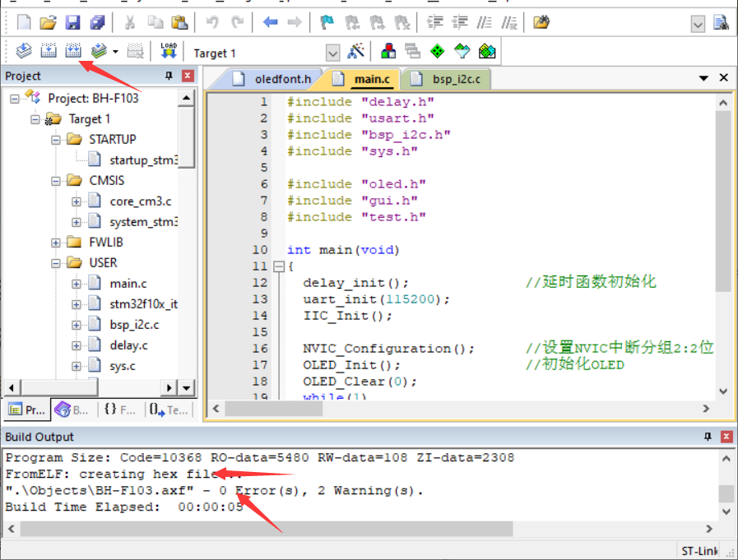Collapse the USER folder
738x560 pixels.
(56, 263)
